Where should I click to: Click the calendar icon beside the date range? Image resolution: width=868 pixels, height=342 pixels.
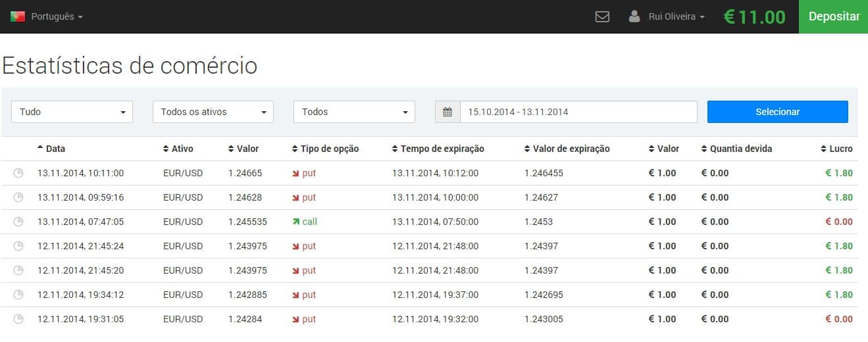(x=447, y=112)
